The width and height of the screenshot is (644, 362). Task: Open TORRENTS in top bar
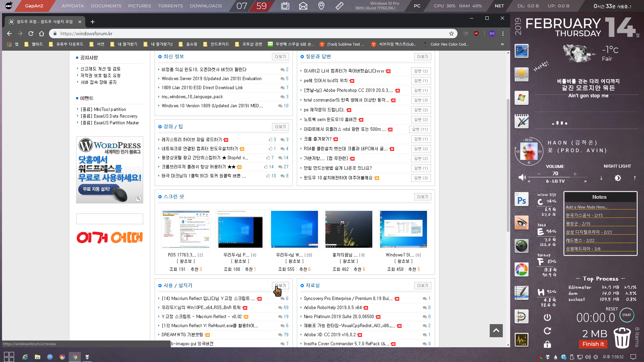170,6
